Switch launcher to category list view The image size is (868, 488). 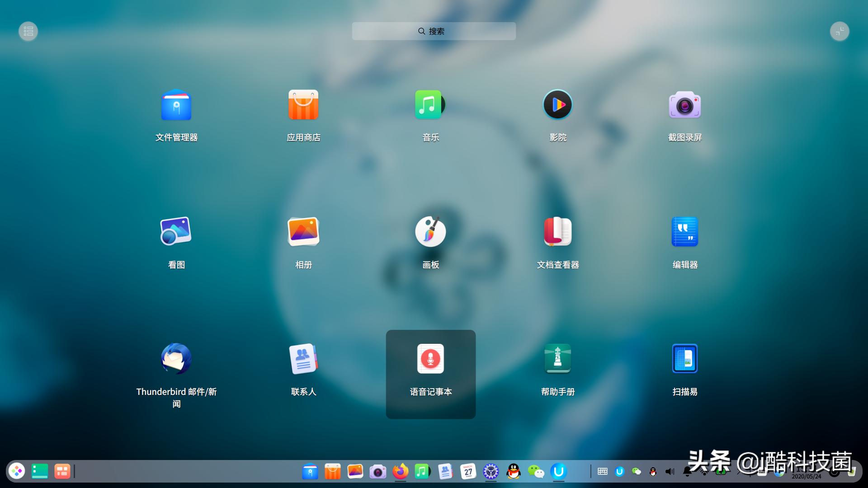click(x=28, y=31)
